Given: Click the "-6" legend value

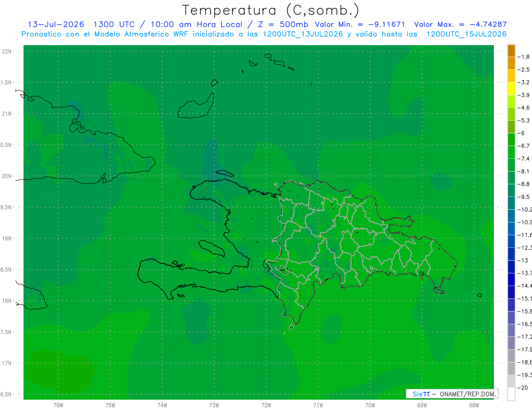Looking at the screenshot, I should tap(521, 133).
